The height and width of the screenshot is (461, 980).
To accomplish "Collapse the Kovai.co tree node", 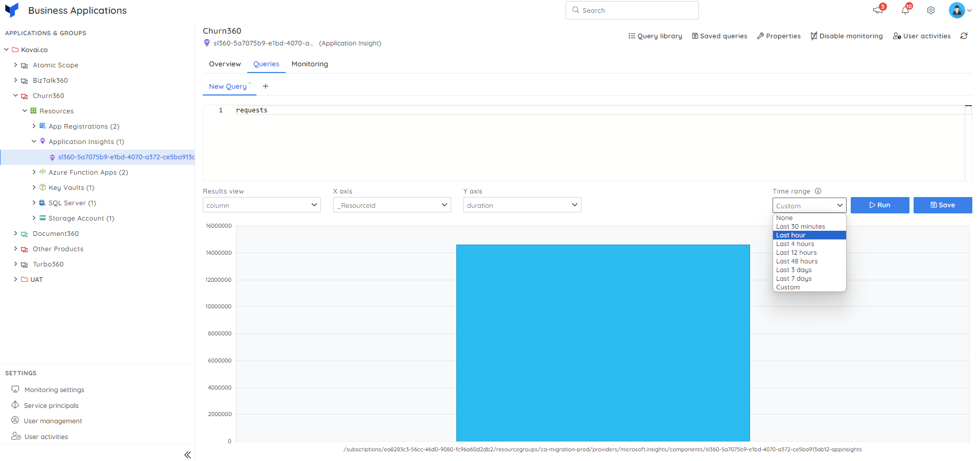I will click(6, 50).
